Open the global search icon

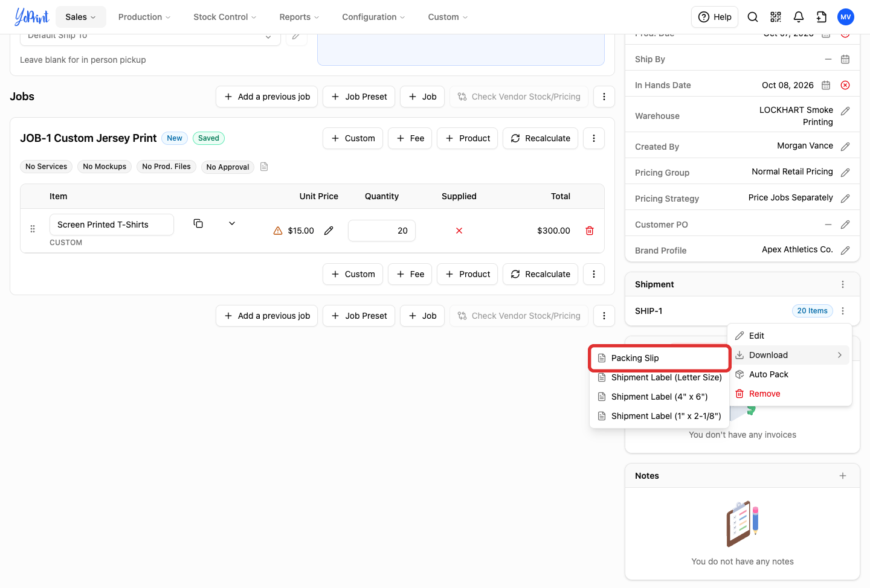753,17
